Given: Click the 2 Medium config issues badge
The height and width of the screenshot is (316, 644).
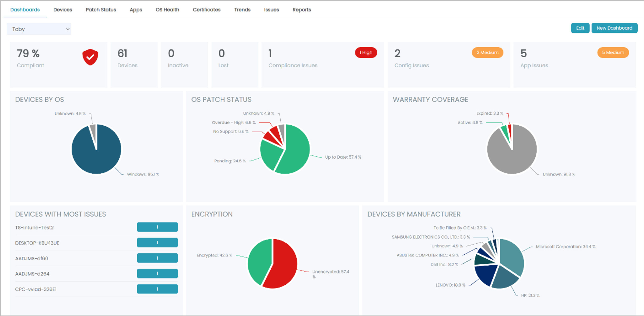Looking at the screenshot, I should 487,52.
